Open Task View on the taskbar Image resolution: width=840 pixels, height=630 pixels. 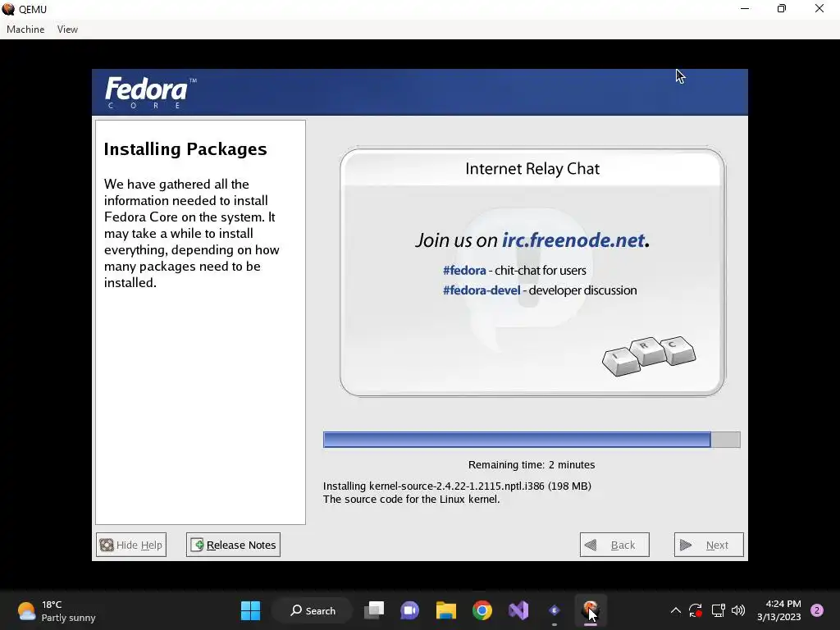tap(374, 610)
